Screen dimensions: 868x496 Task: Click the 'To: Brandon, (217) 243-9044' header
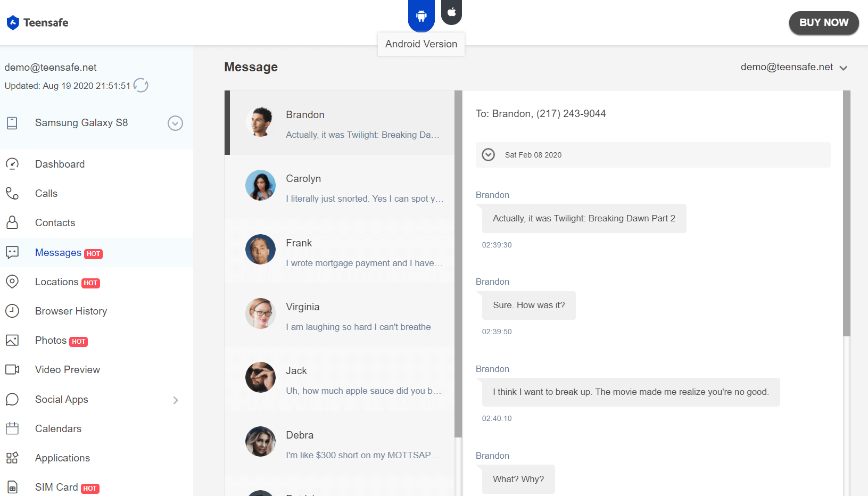541,113
